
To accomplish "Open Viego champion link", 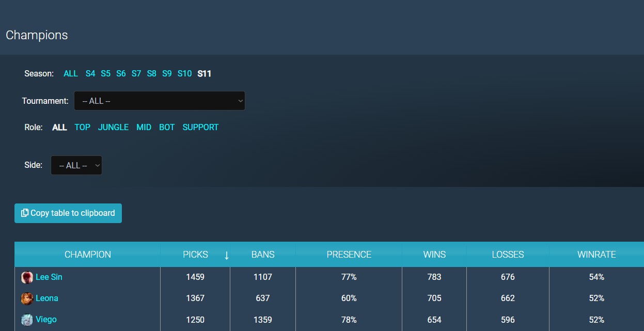I will pyautogui.click(x=46, y=320).
